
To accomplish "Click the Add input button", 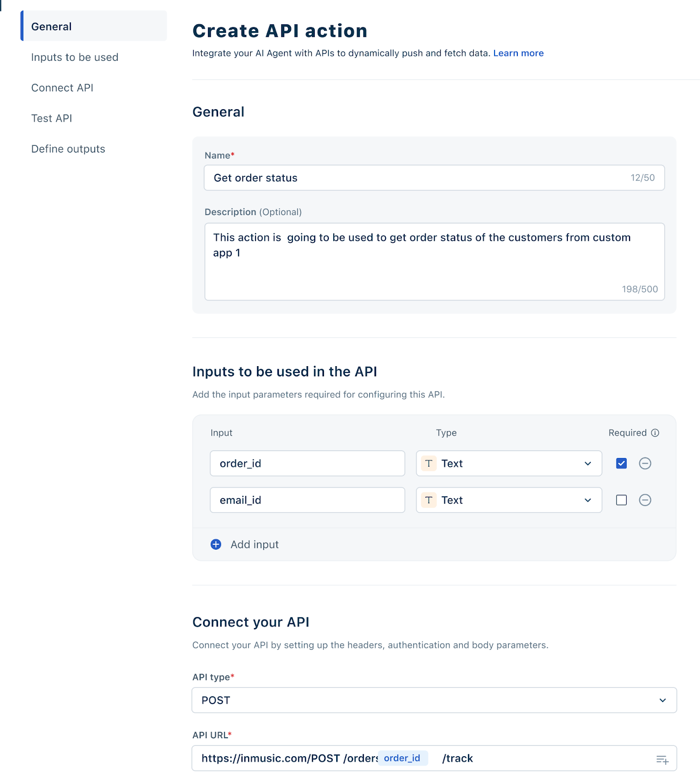I will (x=255, y=544).
